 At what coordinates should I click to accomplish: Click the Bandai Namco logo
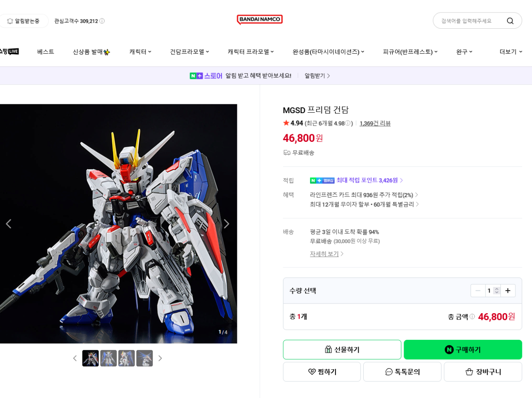(260, 20)
